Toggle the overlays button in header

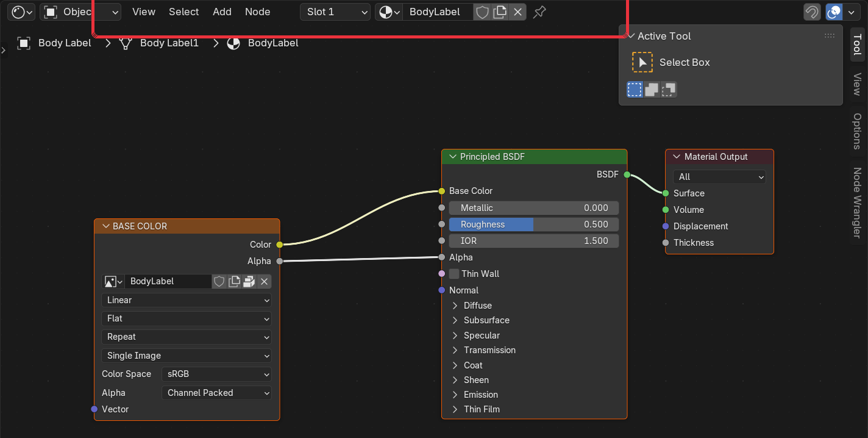pos(833,12)
